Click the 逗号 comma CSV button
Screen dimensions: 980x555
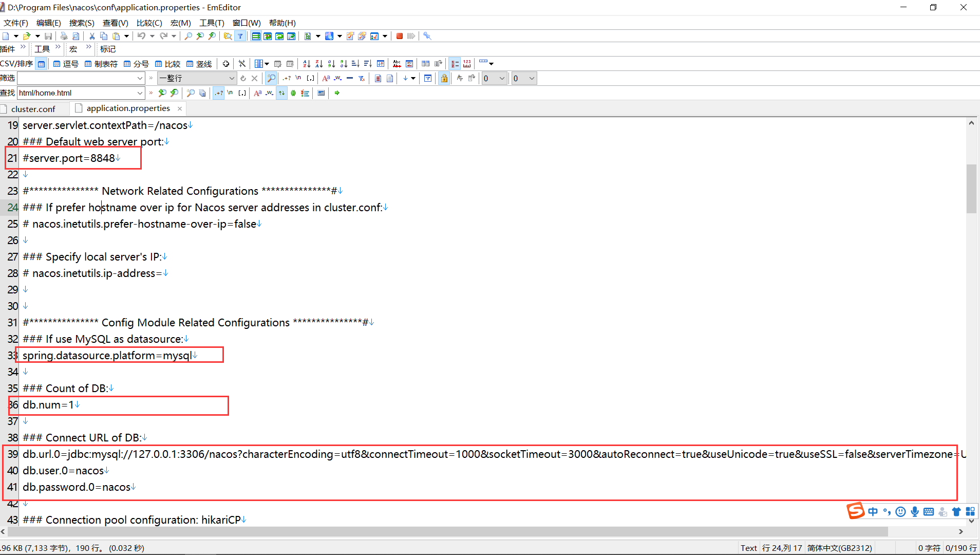[x=66, y=64]
